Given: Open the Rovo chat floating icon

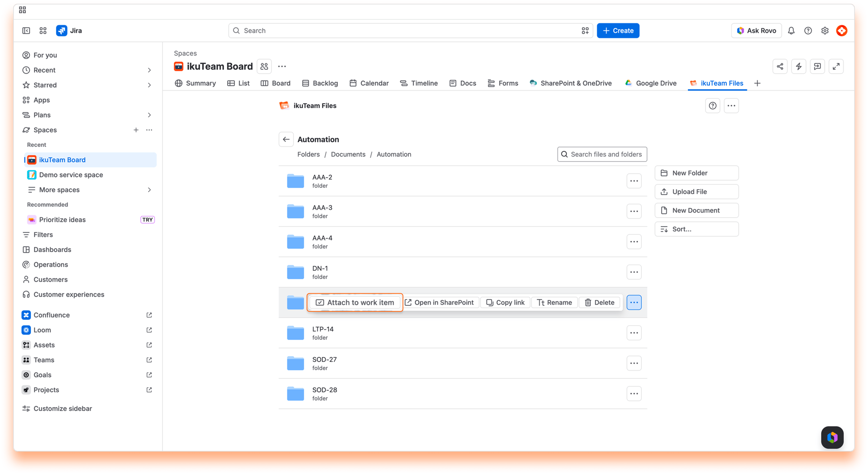Looking at the screenshot, I should tap(832, 438).
